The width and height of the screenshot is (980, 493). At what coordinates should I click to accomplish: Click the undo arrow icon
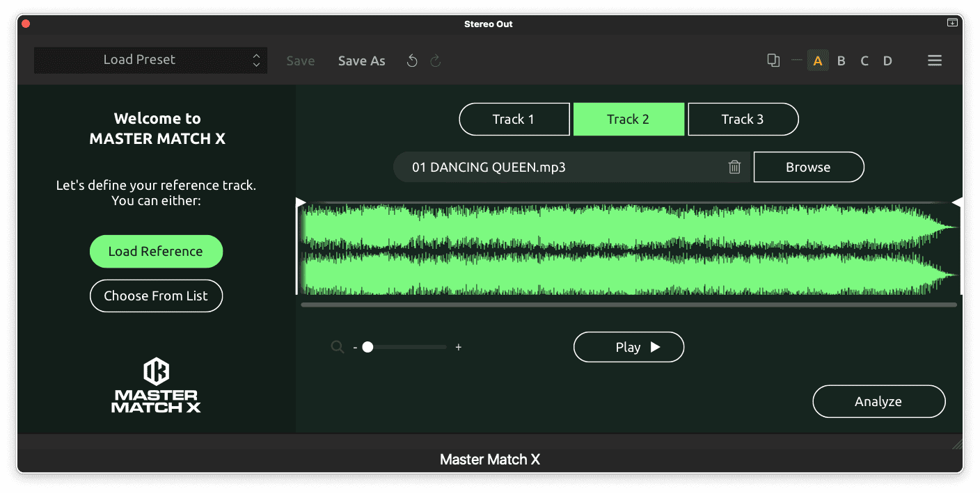[412, 60]
